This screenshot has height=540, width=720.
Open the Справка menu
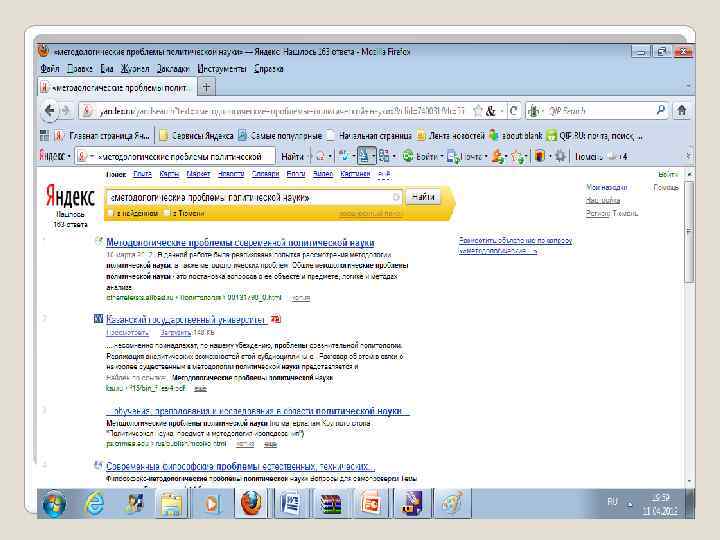tap(268, 68)
